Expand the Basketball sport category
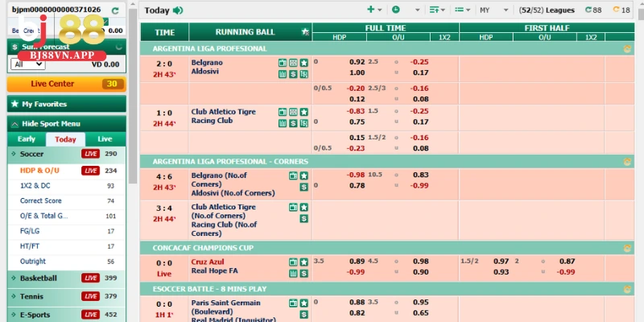This screenshot has width=644, height=322. 67,278
